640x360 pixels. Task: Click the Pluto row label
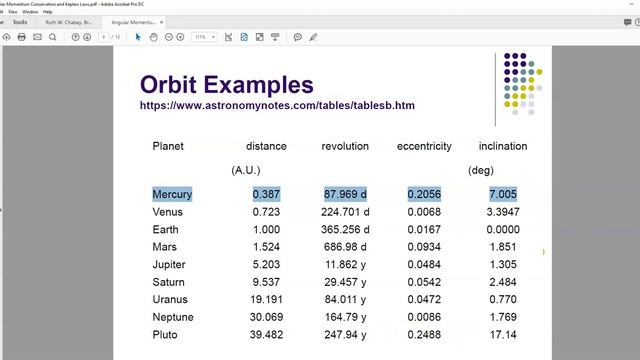point(165,335)
